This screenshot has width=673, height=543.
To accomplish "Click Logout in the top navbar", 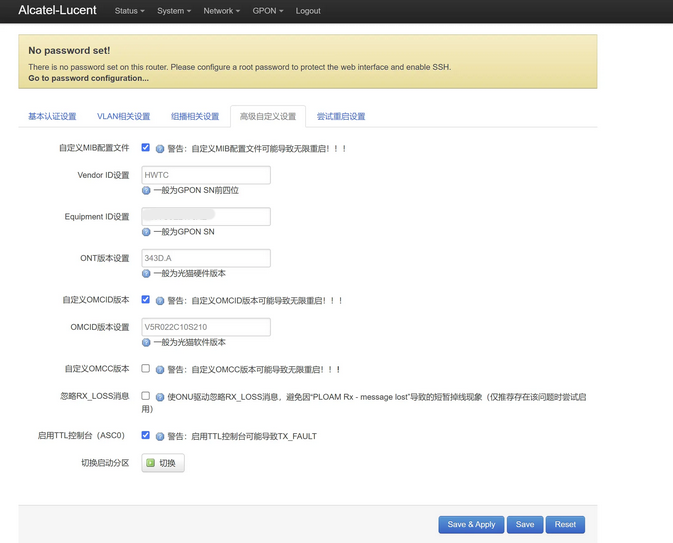I will click(x=308, y=11).
